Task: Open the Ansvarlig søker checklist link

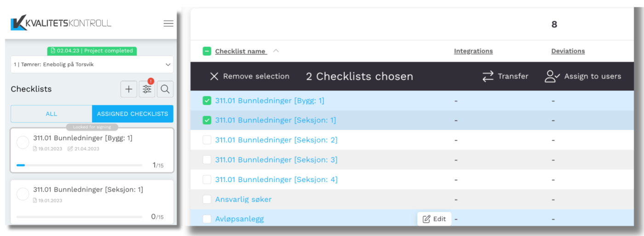Action: (243, 200)
